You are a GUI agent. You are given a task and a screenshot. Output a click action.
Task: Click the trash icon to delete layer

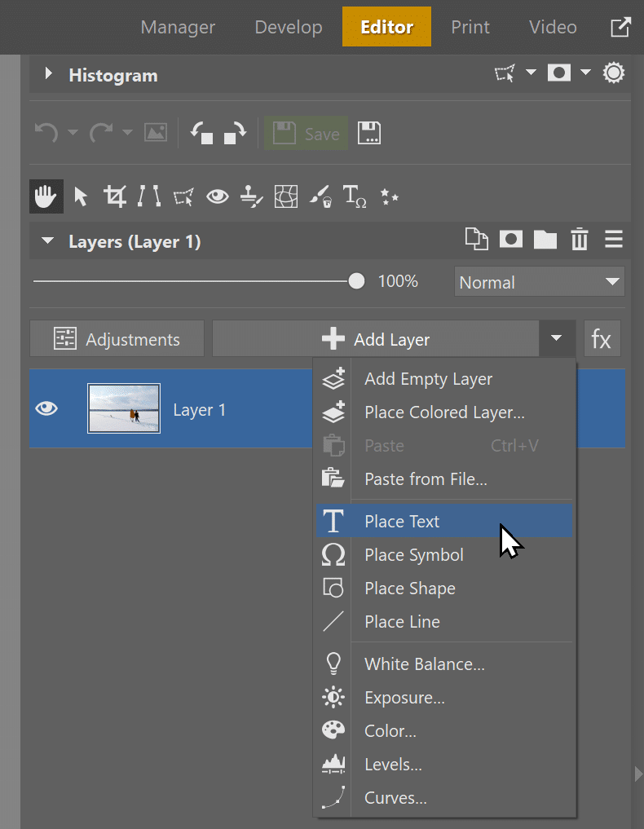click(x=580, y=240)
